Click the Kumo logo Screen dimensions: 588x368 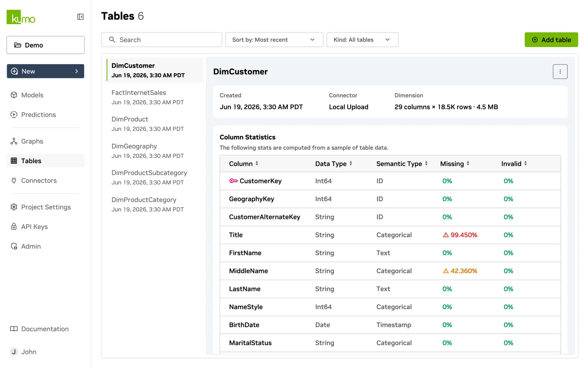(21, 17)
